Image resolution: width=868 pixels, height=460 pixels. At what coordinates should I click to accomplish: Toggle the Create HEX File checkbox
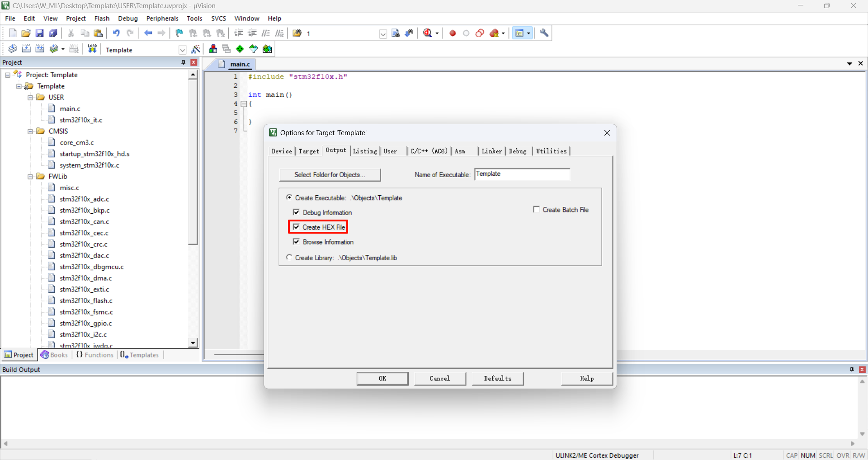296,227
